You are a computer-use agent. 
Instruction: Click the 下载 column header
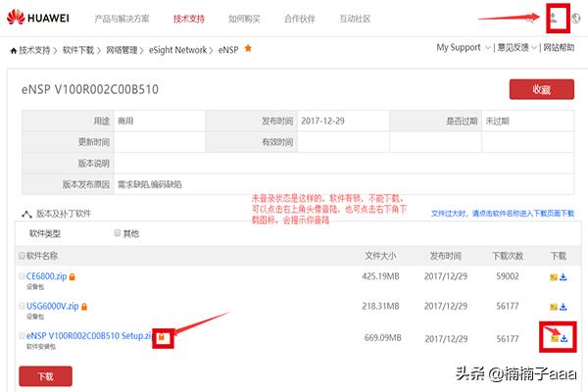(559, 256)
